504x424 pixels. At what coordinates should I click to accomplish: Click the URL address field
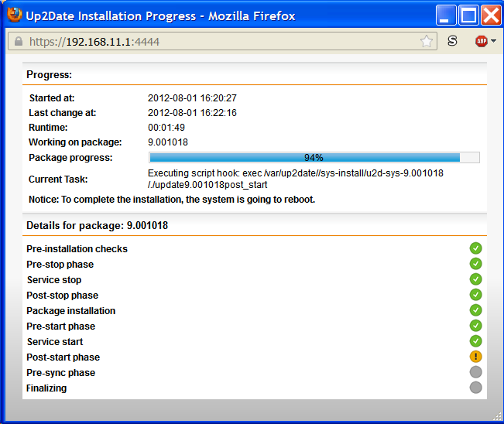click(217, 42)
